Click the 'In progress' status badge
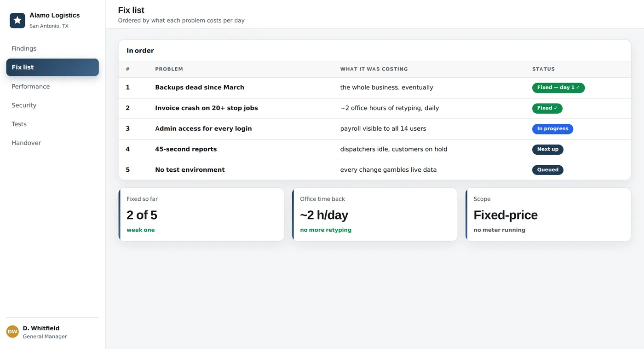The image size is (644, 349). [552, 129]
